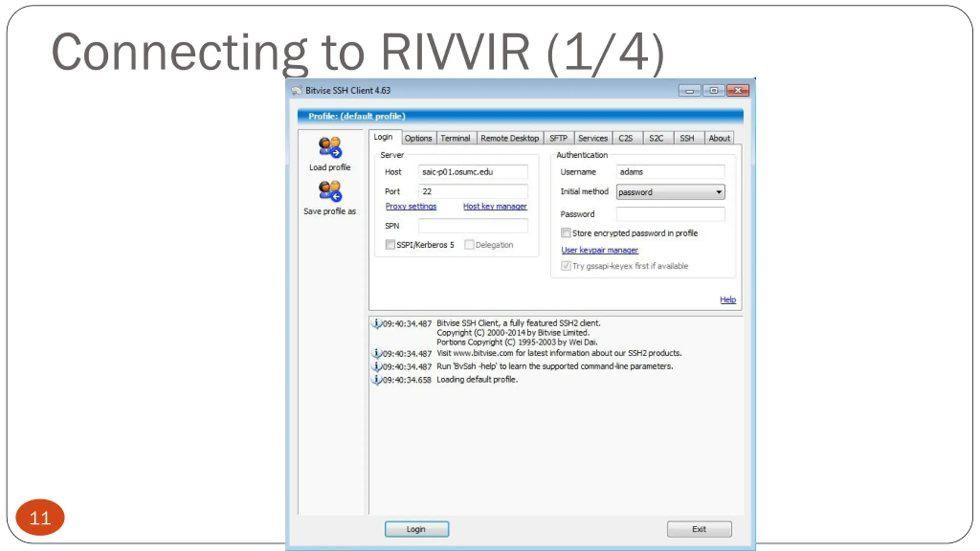
Task: Click the Login button
Action: [416, 529]
